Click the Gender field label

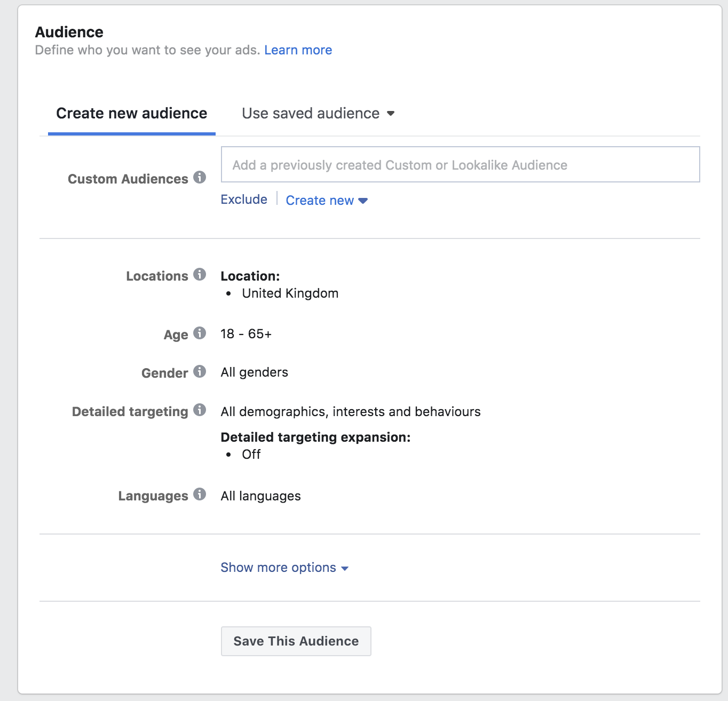(x=165, y=373)
